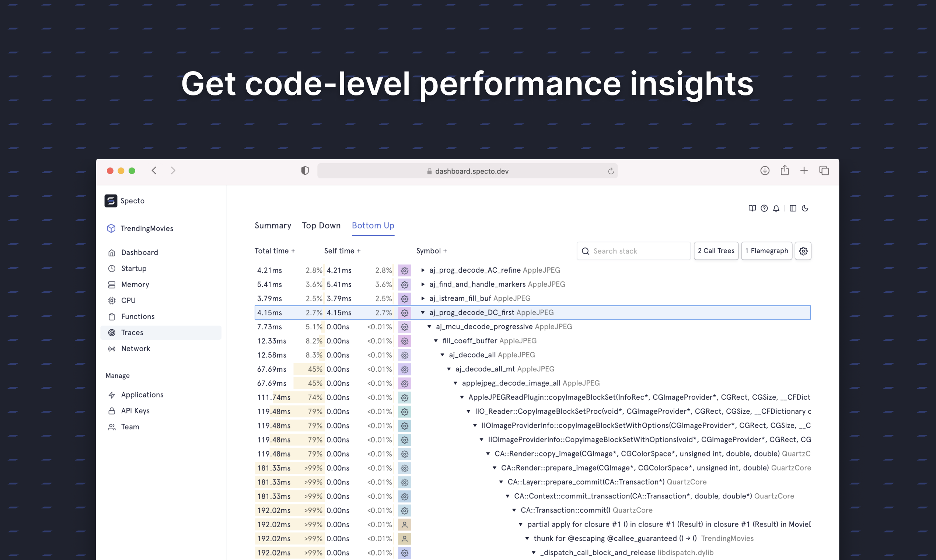Open Traces in the sidebar
The image size is (936, 560).
132,332
